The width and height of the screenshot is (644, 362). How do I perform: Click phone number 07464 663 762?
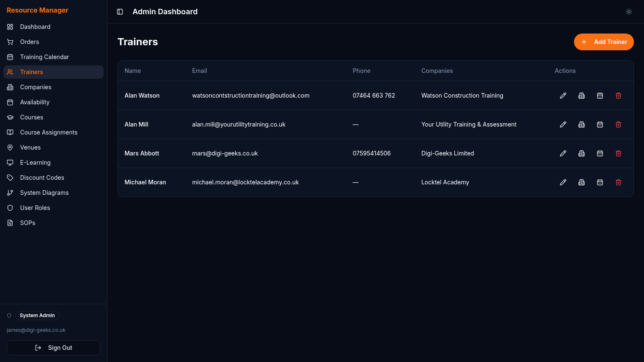374,96
